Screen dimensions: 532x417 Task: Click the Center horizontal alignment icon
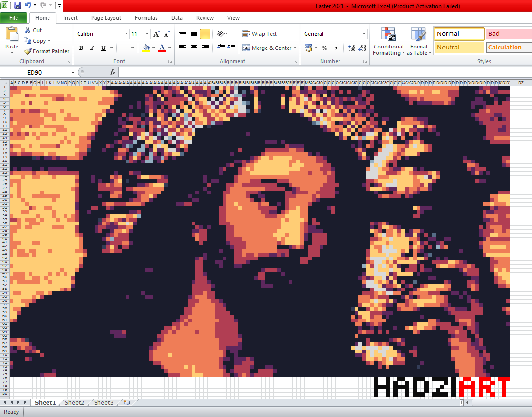click(194, 48)
